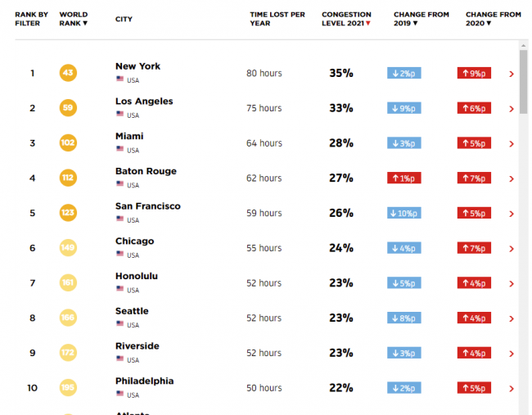Sort by World Rank column header

(x=74, y=19)
